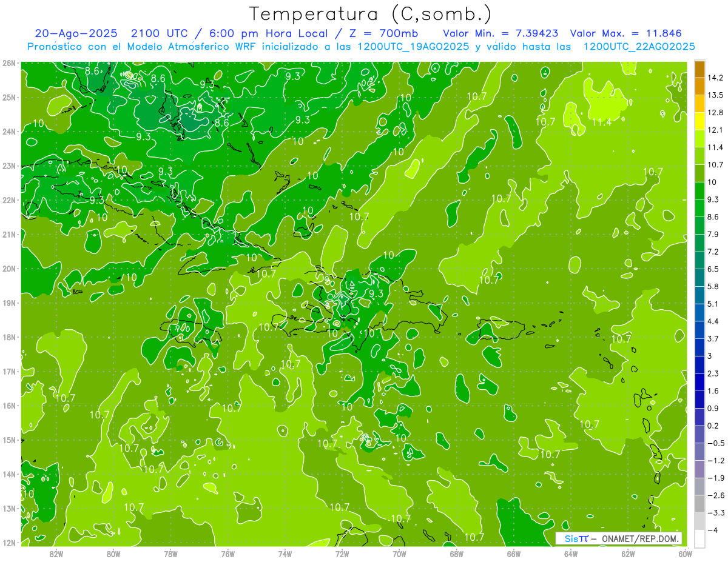Image resolution: width=728 pixels, height=562 pixels.
Task: Click the -3.3 legend value
Action: [715, 512]
